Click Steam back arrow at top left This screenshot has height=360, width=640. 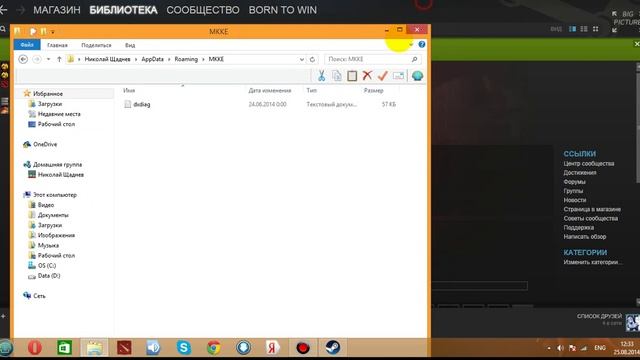pos(3,10)
